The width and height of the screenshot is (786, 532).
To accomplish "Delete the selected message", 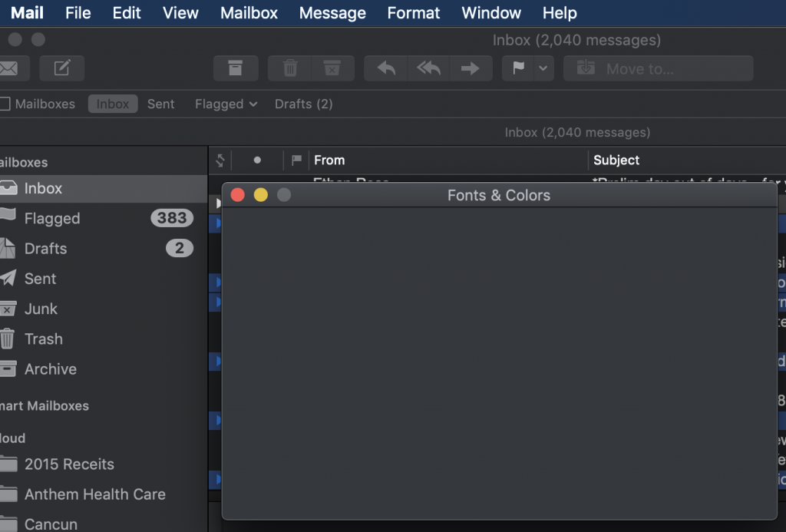I will (289, 68).
